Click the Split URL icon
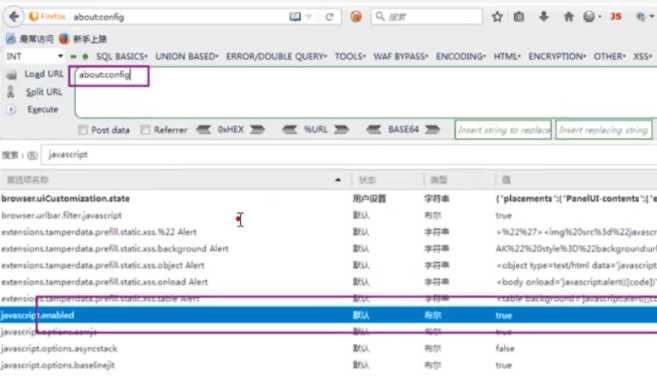This screenshot has height=386, width=657. click(11, 92)
